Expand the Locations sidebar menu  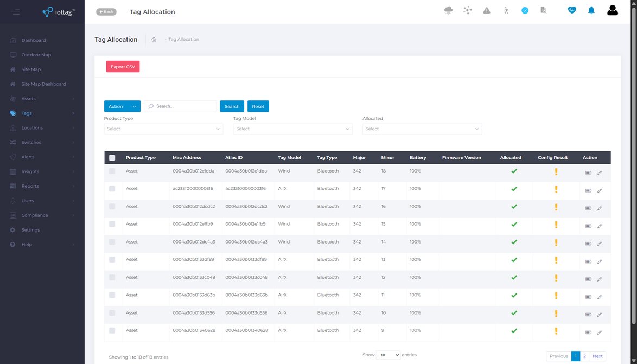(x=42, y=128)
